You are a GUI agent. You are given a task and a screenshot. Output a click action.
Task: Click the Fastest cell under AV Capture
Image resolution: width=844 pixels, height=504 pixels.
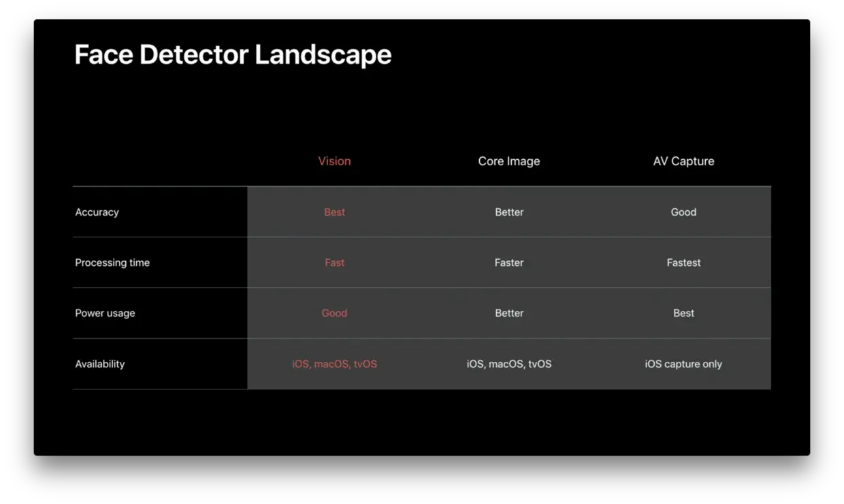(x=684, y=263)
